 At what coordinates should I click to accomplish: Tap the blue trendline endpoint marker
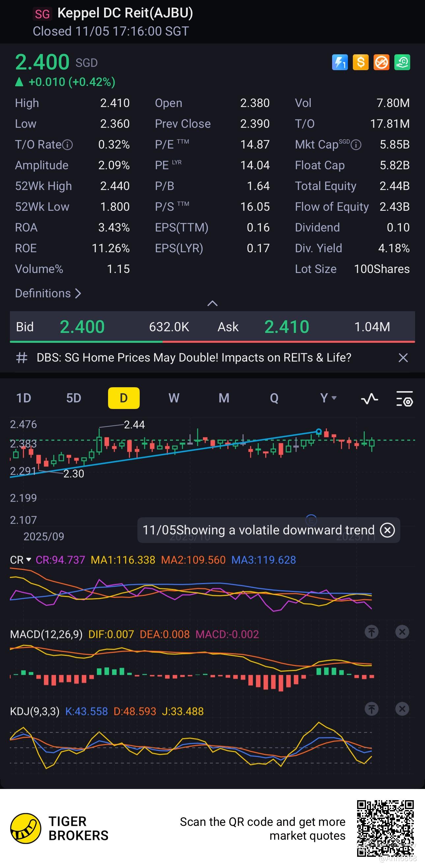tap(319, 431)
